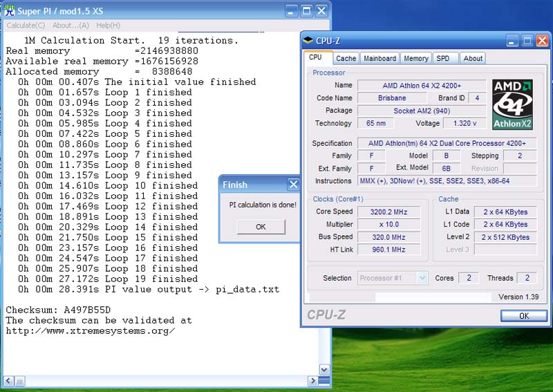Expand the Processor #1 selection dropdown
This screenshot has height=392, width=553.
click(x=422, y=278)
